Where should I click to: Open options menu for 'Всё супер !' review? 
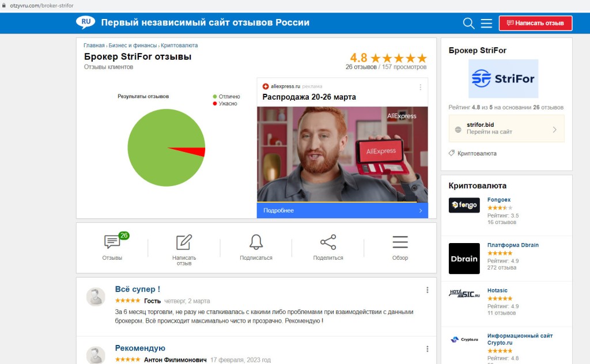pos(427,290)
